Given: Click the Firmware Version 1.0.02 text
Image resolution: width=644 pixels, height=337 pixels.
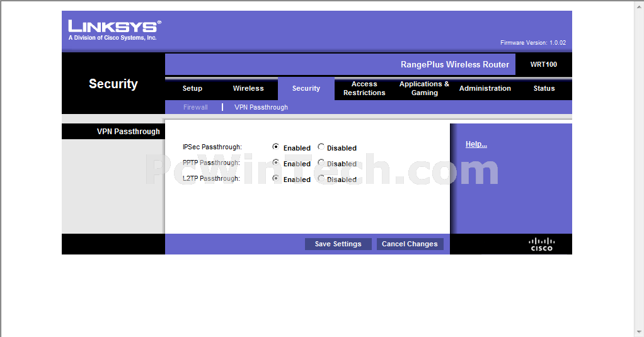Looking at the screenshot, I should pyautogui.click(x=533, y=43).
